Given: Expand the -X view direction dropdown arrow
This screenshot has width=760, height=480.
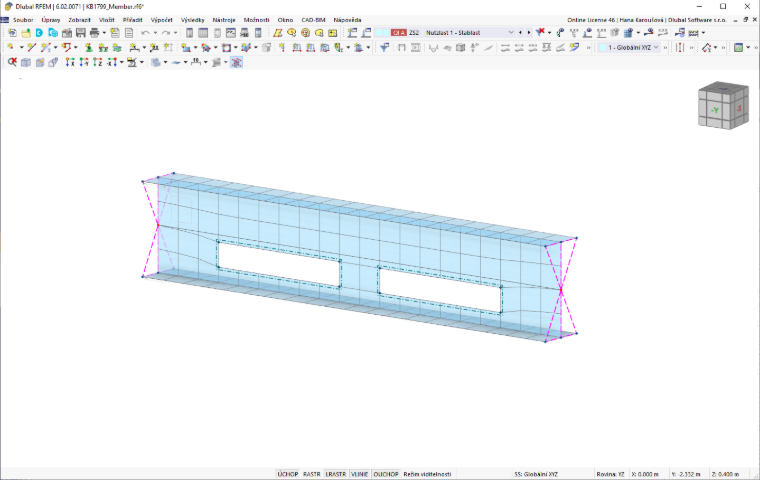Looking at the screenshot, I should pyautogui.click(x=121, y=62).
